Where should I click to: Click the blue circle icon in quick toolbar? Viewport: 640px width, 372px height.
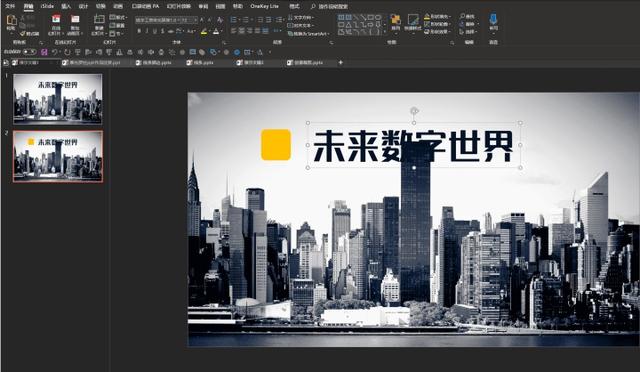(x=237, y=52)
